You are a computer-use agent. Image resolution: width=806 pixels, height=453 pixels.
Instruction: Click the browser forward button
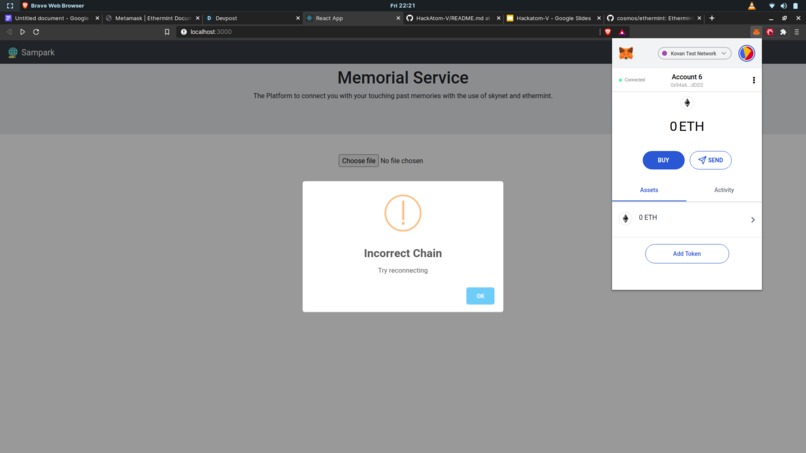tap(23, 32)
